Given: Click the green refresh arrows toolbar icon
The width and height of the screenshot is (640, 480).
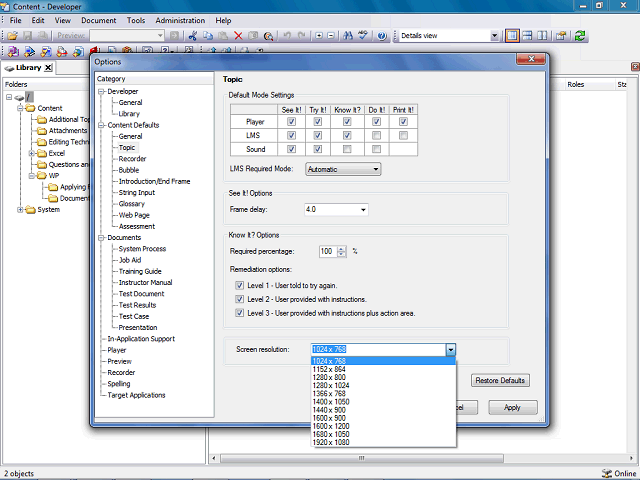Looking at the screenshot, I should 580,36.
